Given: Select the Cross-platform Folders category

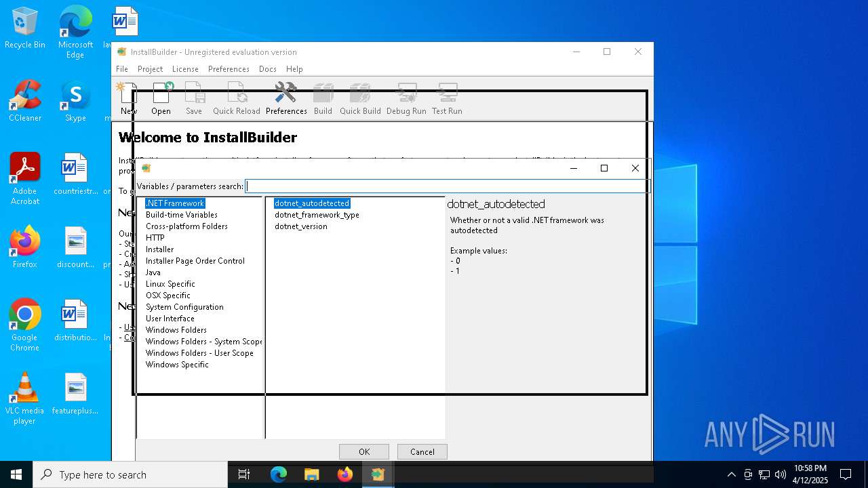Looking at the screenshot, I should point(186,226).
